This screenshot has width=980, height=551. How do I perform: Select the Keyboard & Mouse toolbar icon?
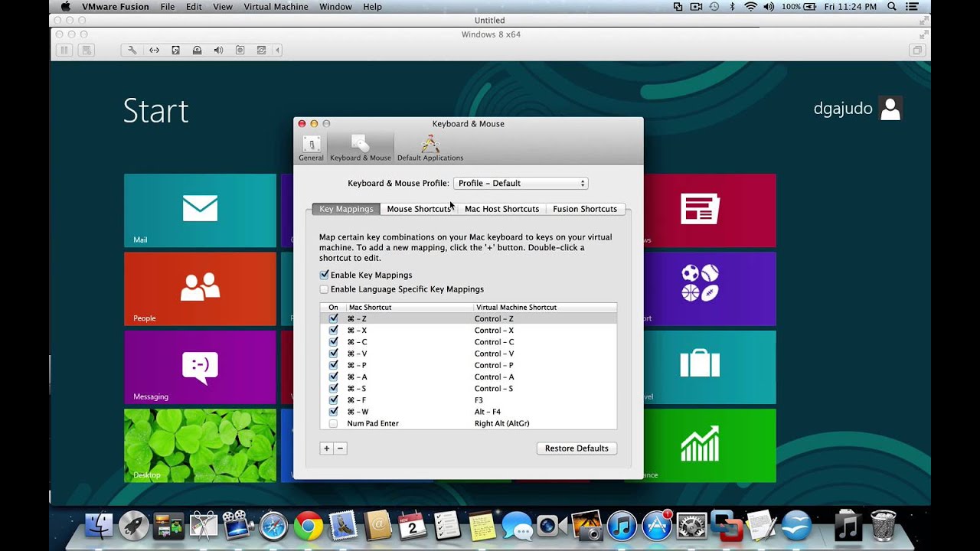[x=360, y=148]
